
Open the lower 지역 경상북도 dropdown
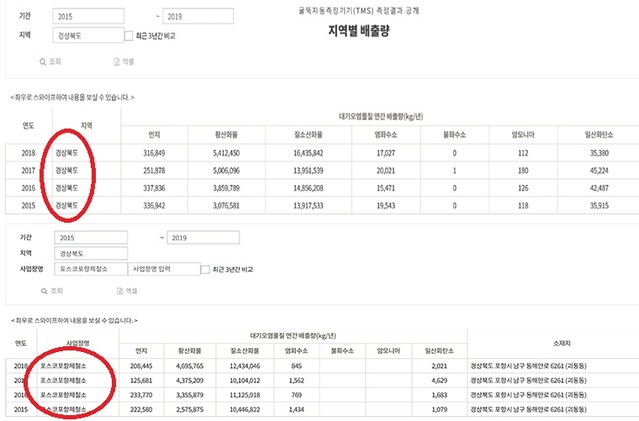[x=91, y=253]
